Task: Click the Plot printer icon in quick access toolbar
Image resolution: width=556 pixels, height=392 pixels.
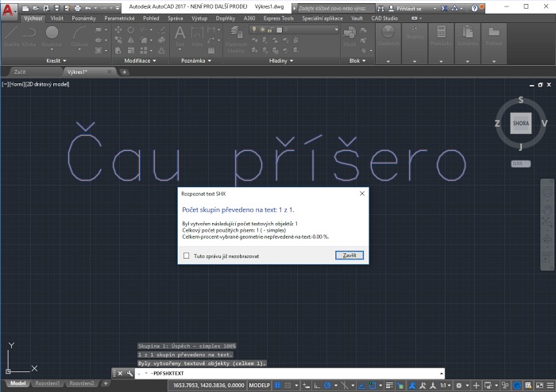Action: click(x=77, y=8)
